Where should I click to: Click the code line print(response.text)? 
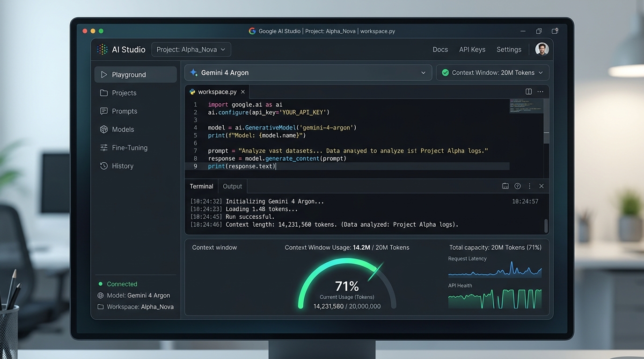point(241,166)
